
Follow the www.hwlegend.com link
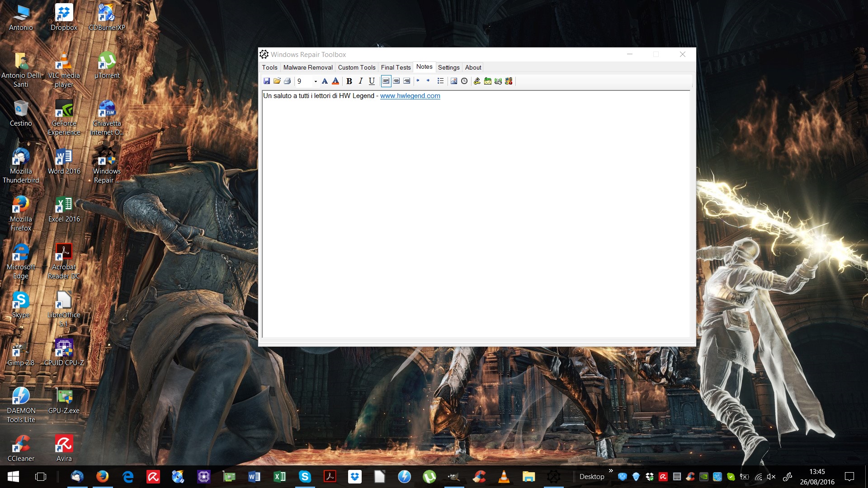pos(410,96)
